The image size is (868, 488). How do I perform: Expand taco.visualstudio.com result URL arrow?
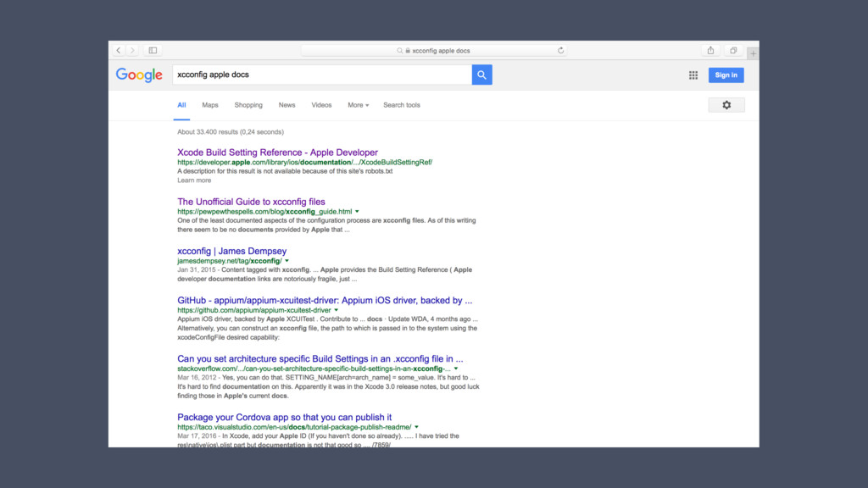pos(417,427)
